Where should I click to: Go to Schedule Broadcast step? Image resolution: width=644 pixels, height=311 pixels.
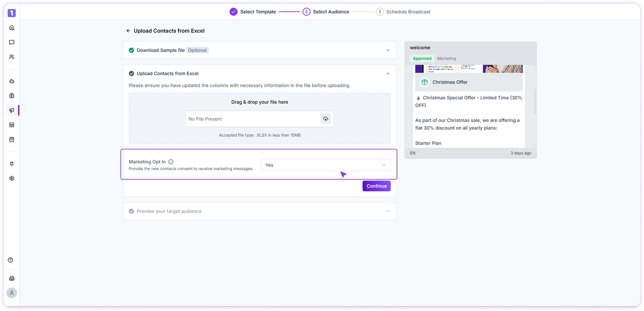click(403, 12)
